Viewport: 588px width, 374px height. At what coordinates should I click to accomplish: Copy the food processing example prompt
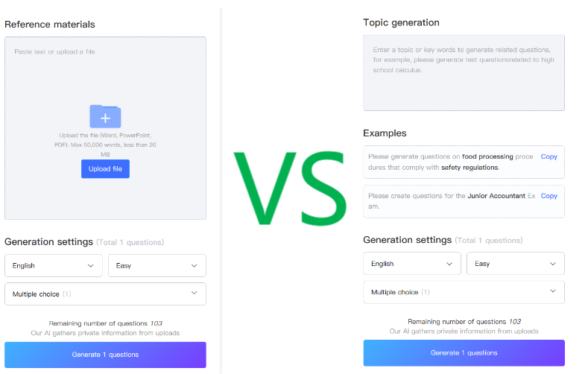[x=549, y=156]
